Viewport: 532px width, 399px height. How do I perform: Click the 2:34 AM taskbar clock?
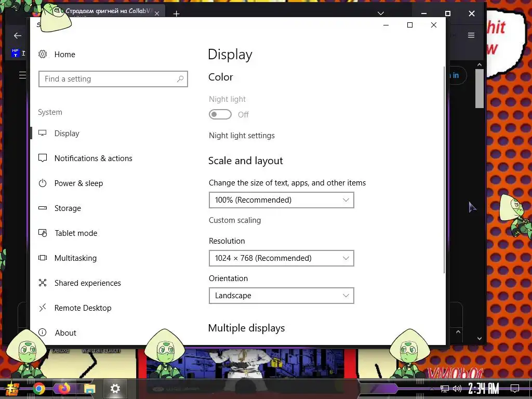(484, 388)
